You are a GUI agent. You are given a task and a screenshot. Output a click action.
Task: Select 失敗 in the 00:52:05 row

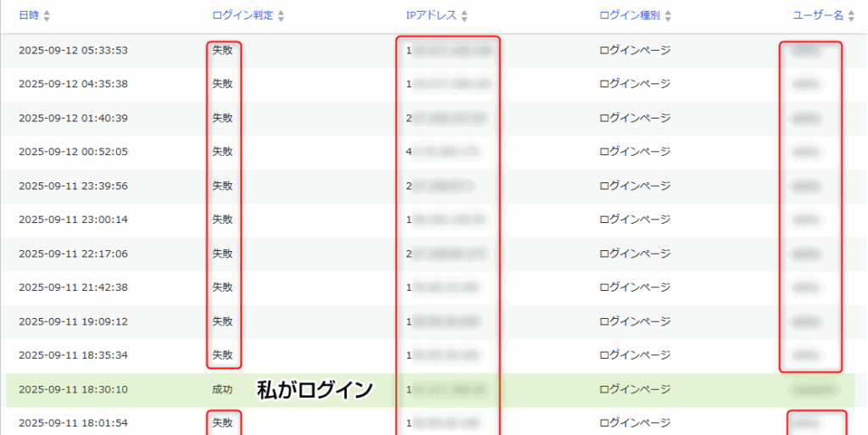(223, 152)
